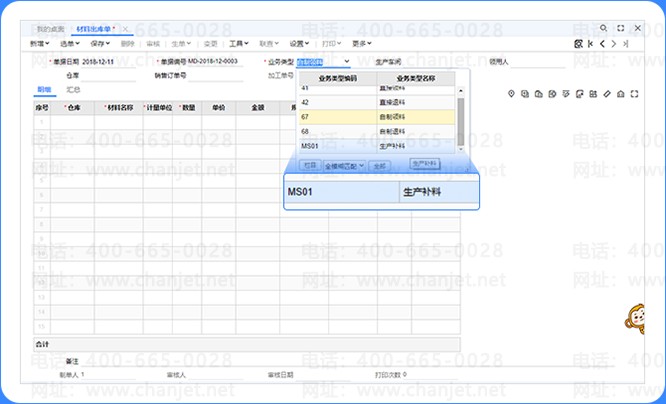Open the 设置 dropdown menu
The width and height of the screenshot is (666, 404).
299,43
